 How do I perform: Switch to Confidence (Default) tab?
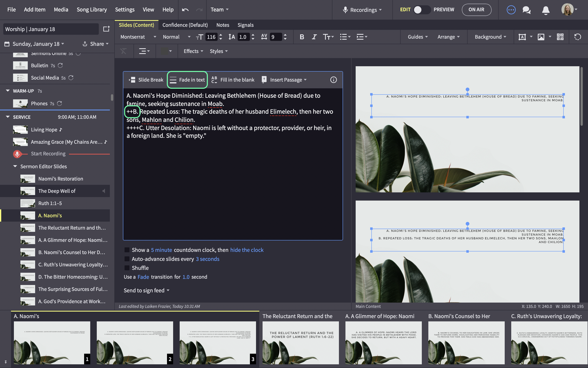[185, 25]
